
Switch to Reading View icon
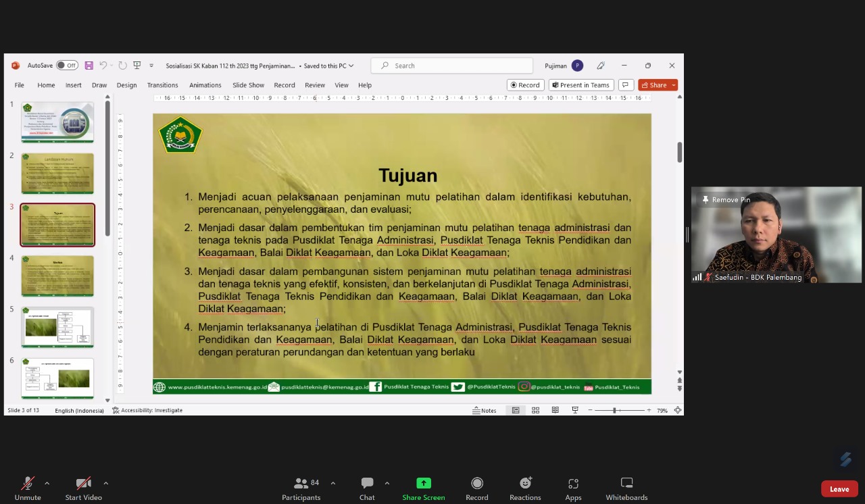555,410
